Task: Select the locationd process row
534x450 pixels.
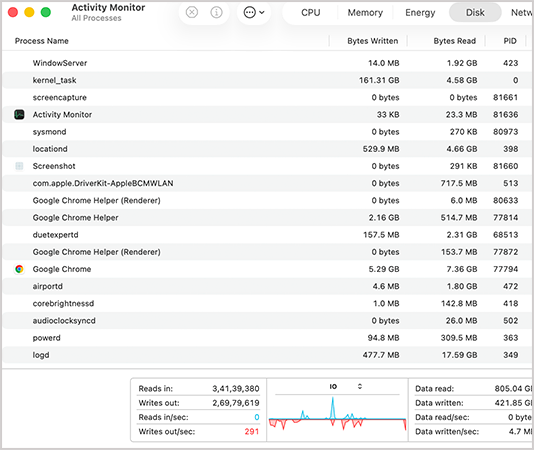Action: coord(267,149)
